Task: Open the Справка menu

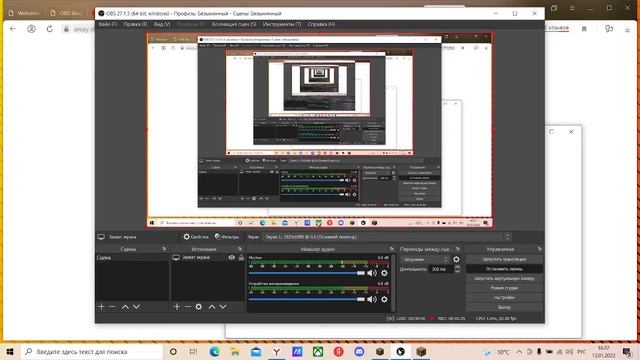Action: click(x=321, y=24)
